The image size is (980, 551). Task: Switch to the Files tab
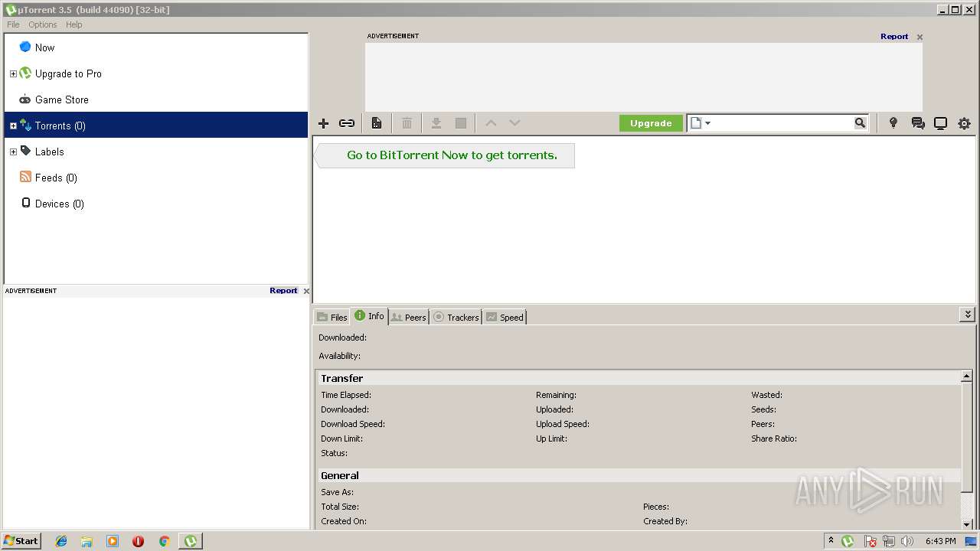click(x=332, y=317)
